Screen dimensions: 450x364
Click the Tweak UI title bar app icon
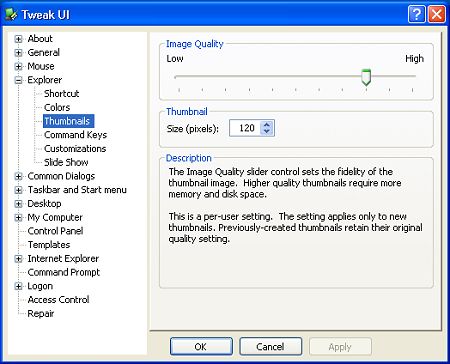point(11,14)
